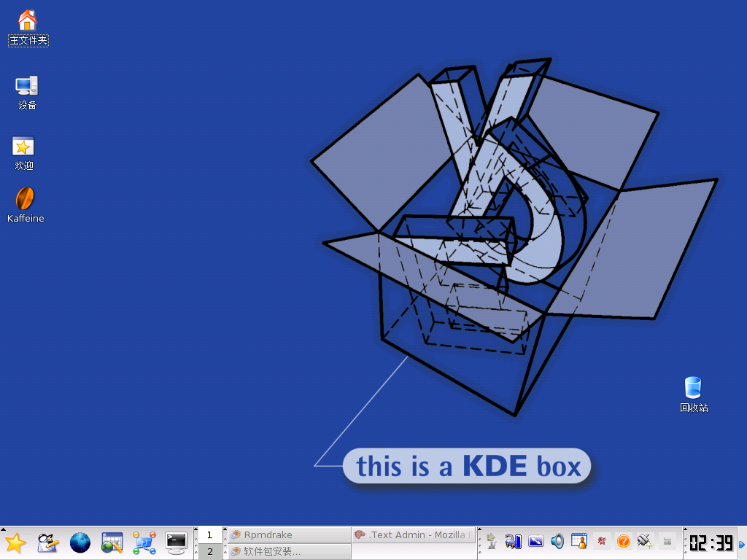
Task: Switch to virtual desktop 2
Action: (x=210, y=552)
